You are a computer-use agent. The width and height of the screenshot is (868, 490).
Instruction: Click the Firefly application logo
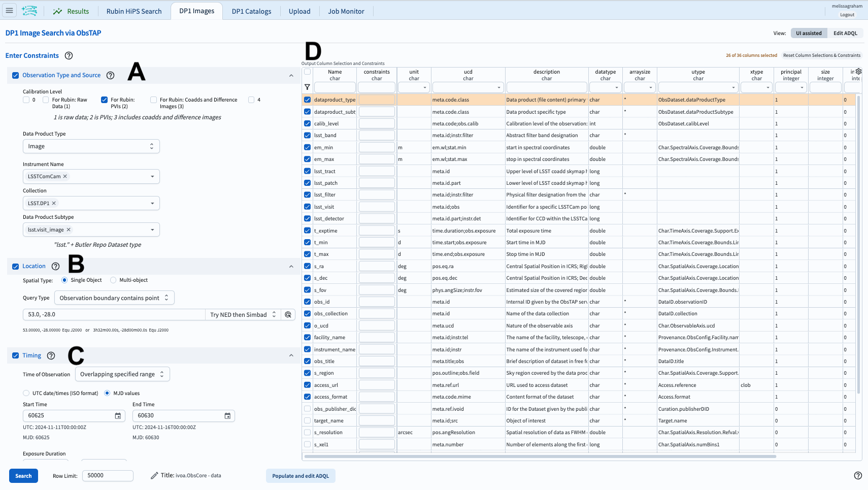[30, 10]
